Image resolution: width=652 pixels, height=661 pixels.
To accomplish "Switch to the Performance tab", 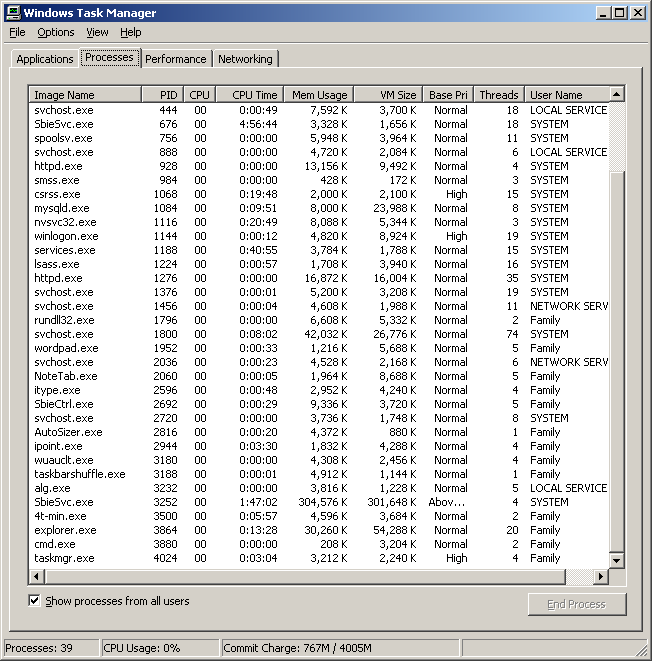I will click(x=176, y=59).
